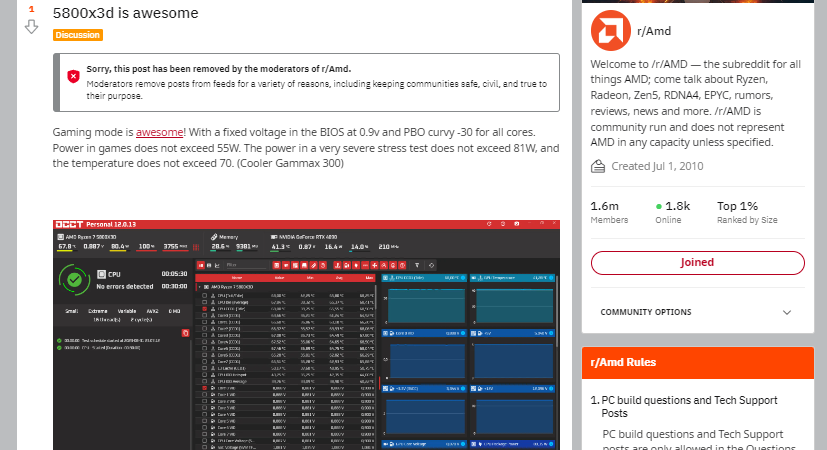This screenshot has height=450, width=827.
Task: Click the '00:05:30' elapsed timer in OCCT
Action: pos(174,274)
